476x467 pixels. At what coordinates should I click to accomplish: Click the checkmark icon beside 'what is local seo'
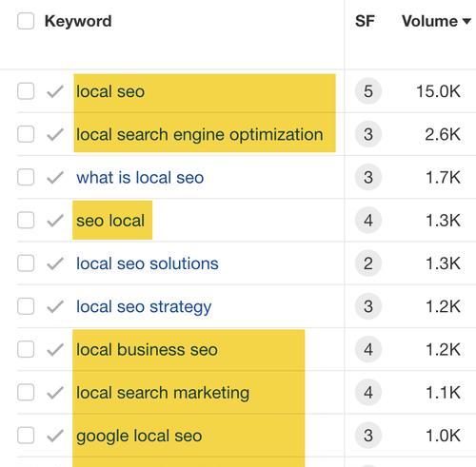pyautogui.click(x=55, y=178)
